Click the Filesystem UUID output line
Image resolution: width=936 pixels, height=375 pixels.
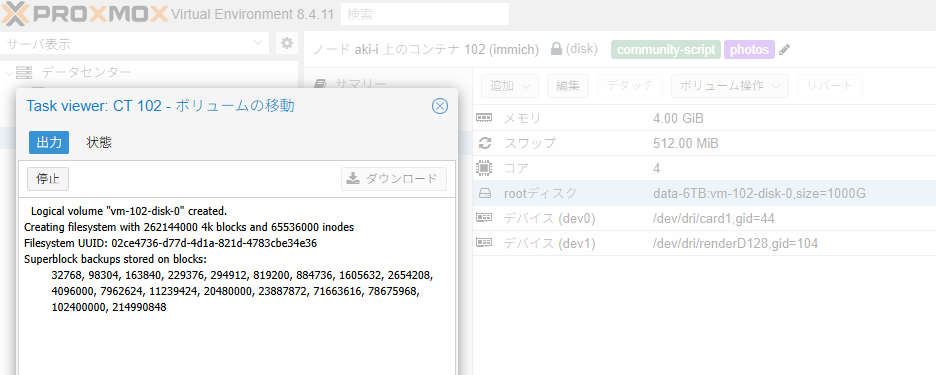[x=170, y=244]
